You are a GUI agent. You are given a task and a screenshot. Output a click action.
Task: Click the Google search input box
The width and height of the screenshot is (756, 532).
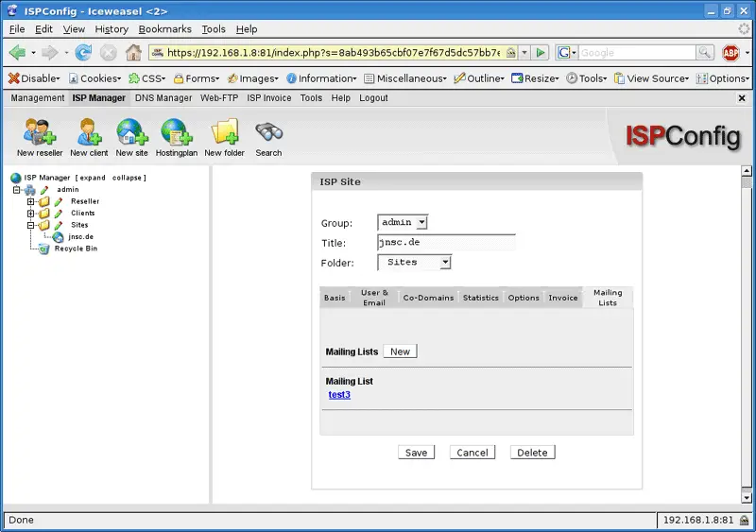click(x=637, y=52)
